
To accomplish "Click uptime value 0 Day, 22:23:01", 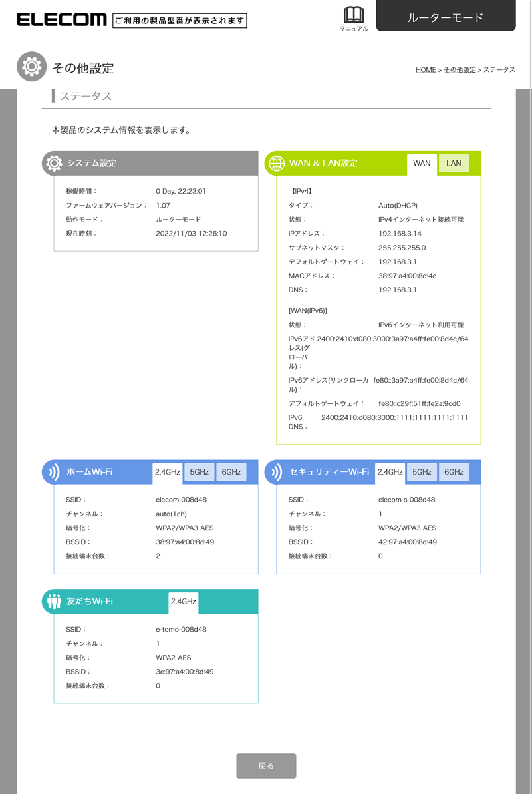I will click(x=181, y=192).
